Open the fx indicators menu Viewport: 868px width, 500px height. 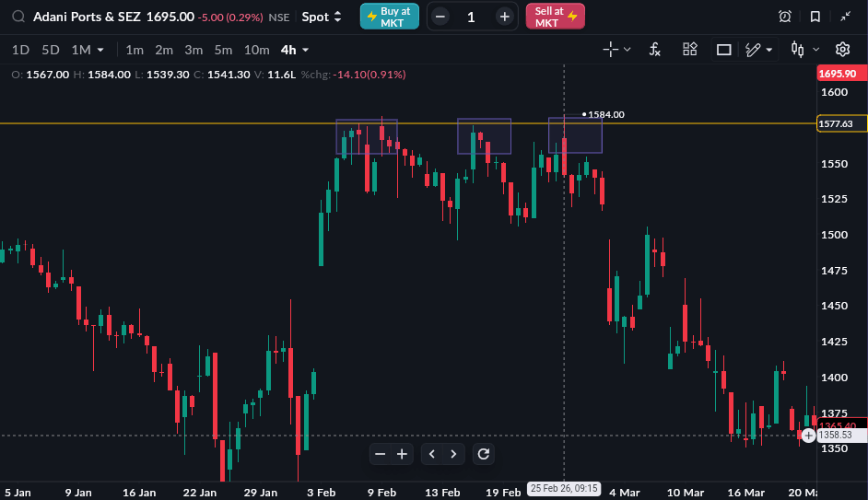(655, 50)
